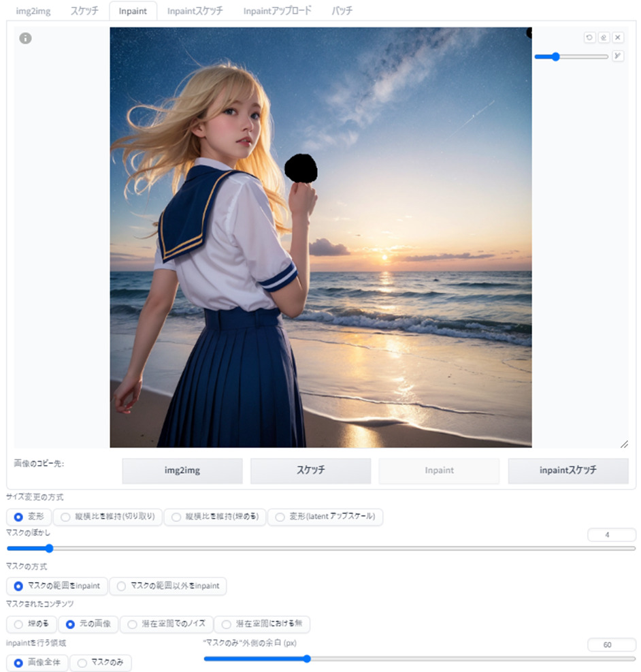Click the マスクのぼかし value field
The height and width of the screenshot is (672, 641).
[x=611, y=535]
